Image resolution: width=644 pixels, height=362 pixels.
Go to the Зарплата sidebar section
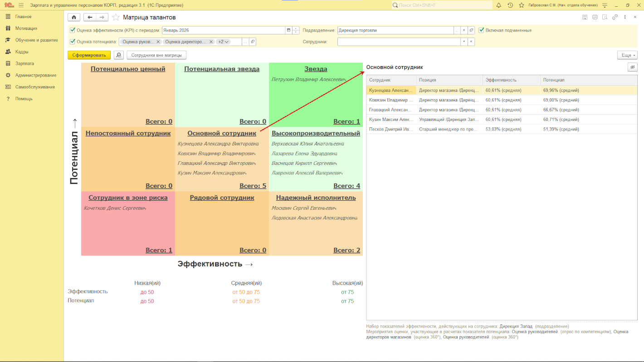(x=24, y=63)
